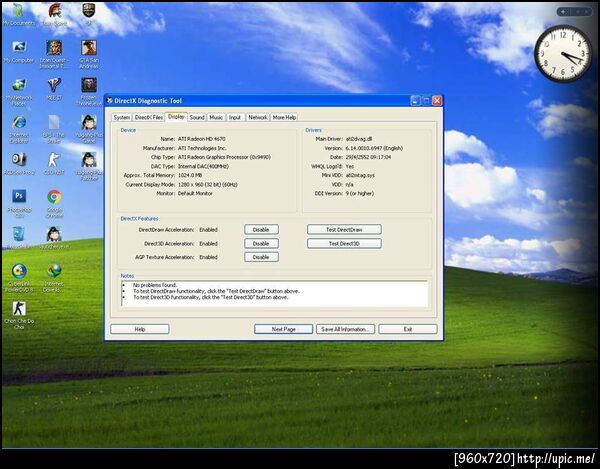Viewport: 600px width, 469px height.
Task: Click the driver Version value text
Action: [x=374, y=148]
